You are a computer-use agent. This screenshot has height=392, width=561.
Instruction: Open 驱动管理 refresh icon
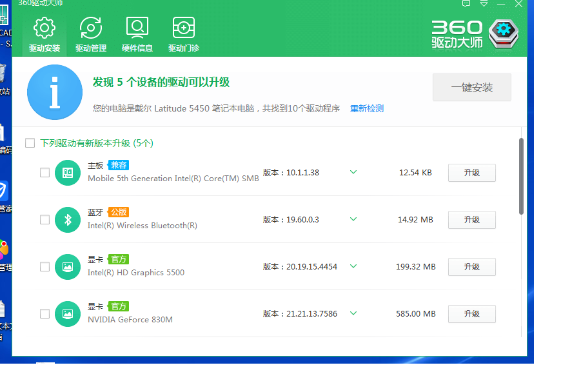[x=90, y=28]
